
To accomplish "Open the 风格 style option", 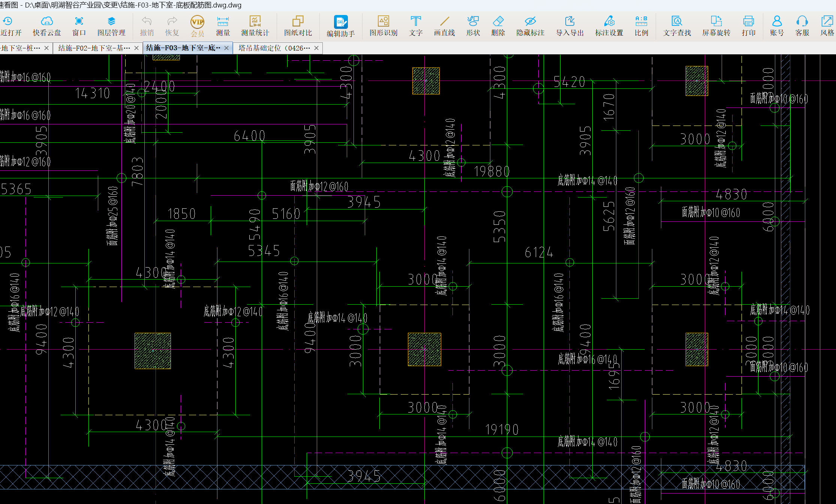I will point(827,26).
